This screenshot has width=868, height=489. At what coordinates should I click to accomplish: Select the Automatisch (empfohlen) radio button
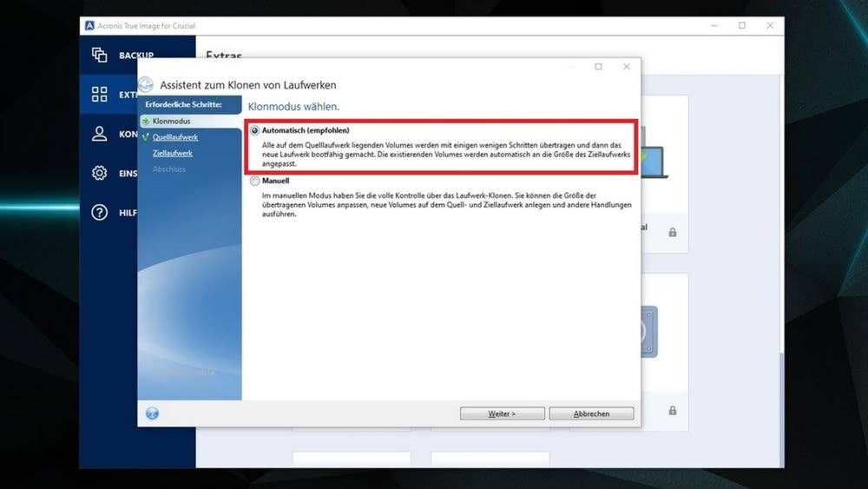tap(254, 130)
